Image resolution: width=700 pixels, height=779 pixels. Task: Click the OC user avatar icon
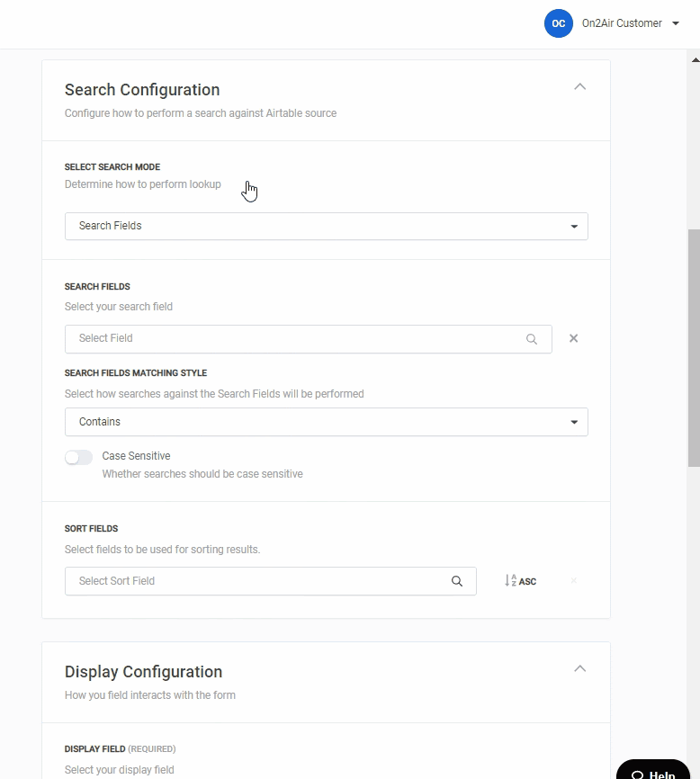click(558, 23)
